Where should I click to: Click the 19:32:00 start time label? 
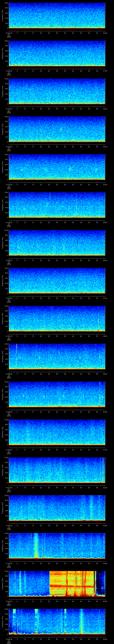coord(9,147)
